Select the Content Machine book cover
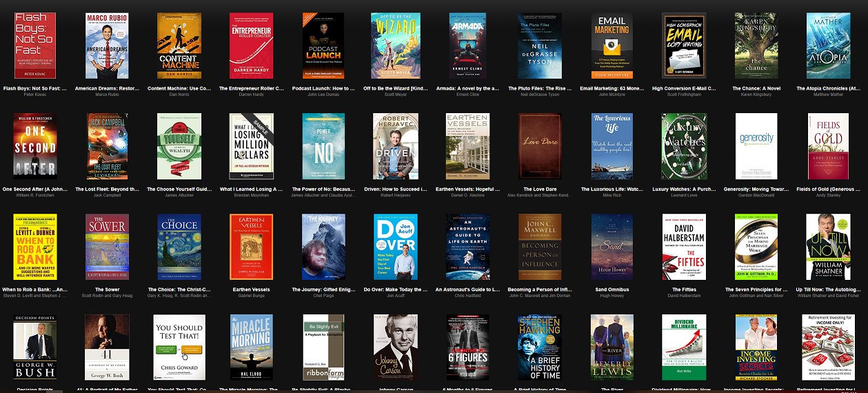868x393 pixels. [x=179, y=46]
